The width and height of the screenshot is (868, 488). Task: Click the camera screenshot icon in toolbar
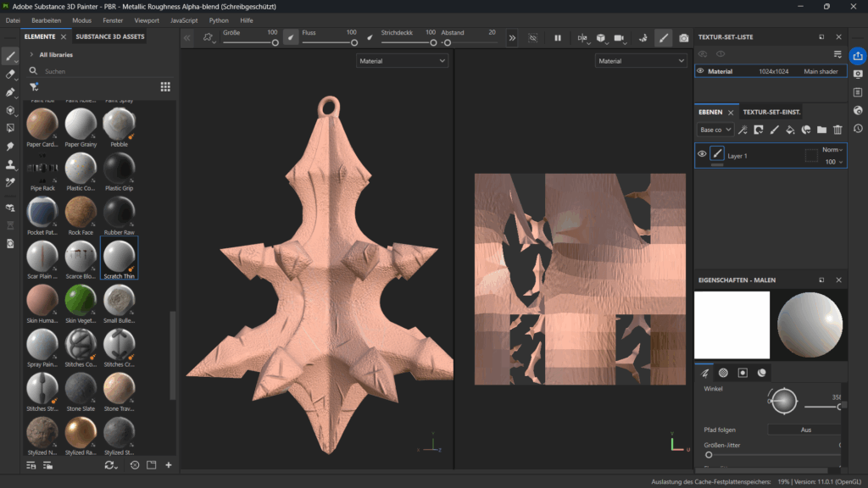pyautogui.click(x=684, y=38)
